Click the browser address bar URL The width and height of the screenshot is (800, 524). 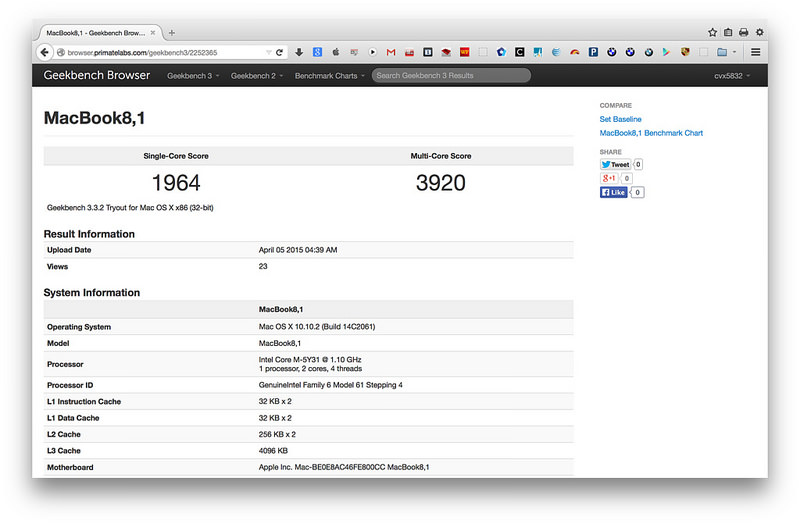pos(142,52)
